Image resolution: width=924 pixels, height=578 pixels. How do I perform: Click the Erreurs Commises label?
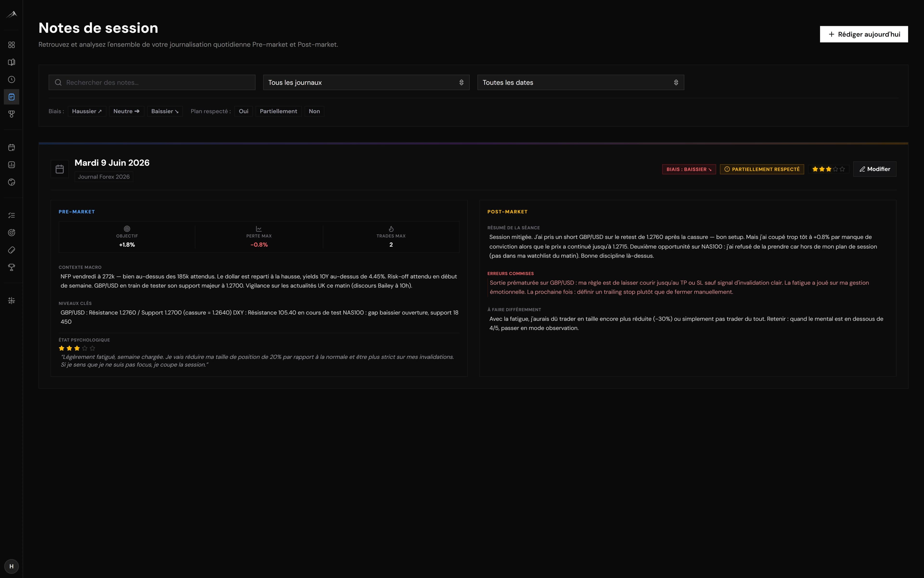511,273
